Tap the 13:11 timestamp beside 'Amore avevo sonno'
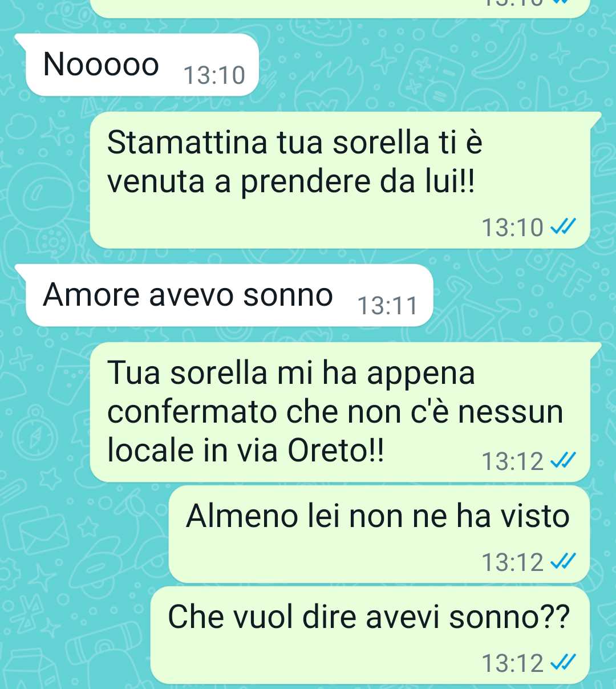Image resolution: width=616 pixels, height=689 pixels. pyautogui.click(x=388, y=306)
